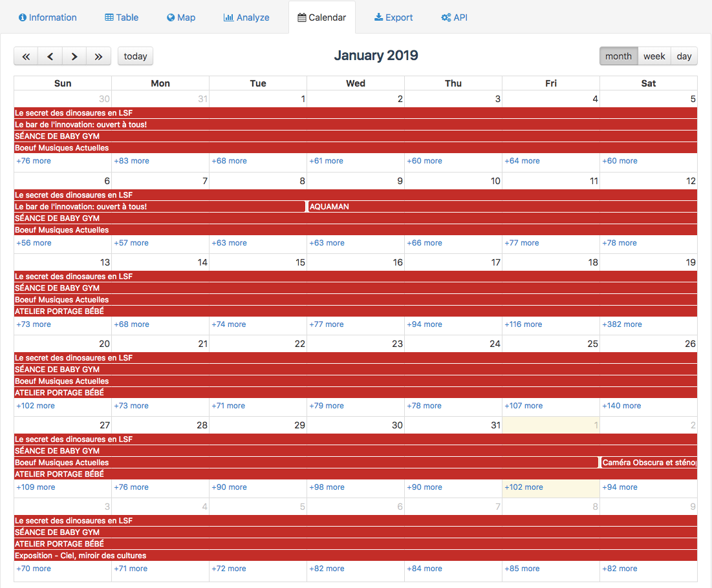
Task: Open the Export tab
Action: 393,17
